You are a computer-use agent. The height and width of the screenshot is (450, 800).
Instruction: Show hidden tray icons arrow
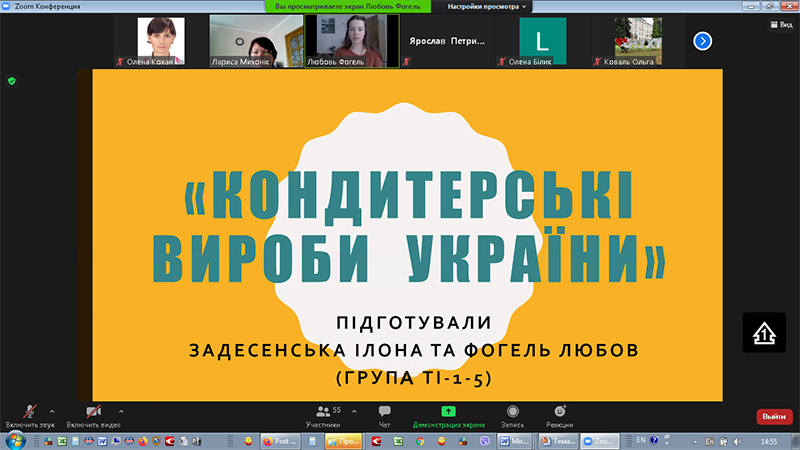(695, 442)
